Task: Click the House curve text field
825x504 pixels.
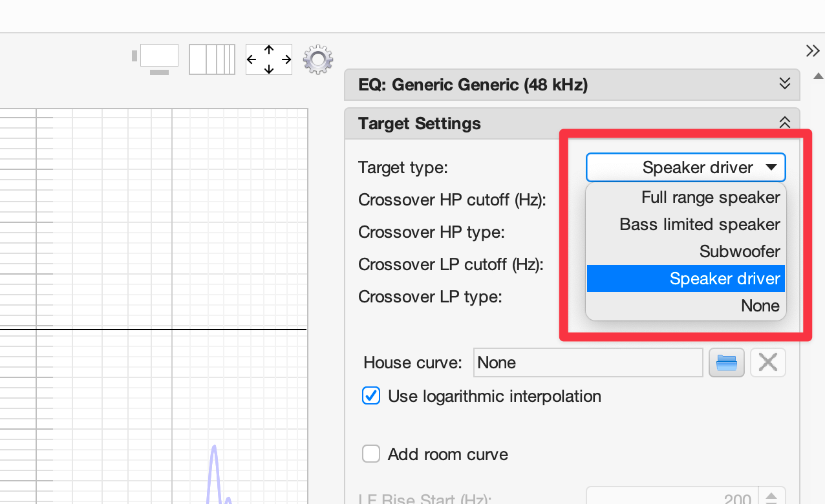Action: (x=588, y=362)
